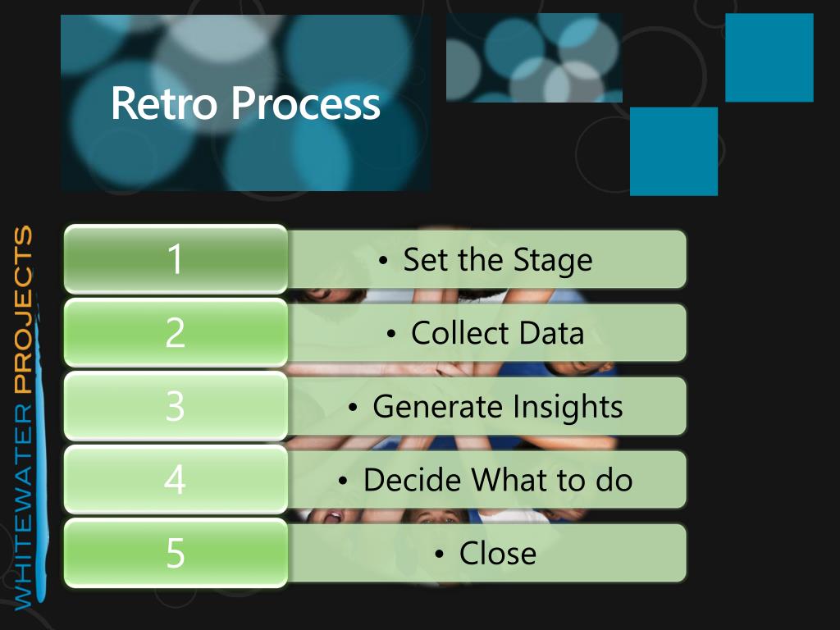Select the small bokeh circles image

(534, 58)
